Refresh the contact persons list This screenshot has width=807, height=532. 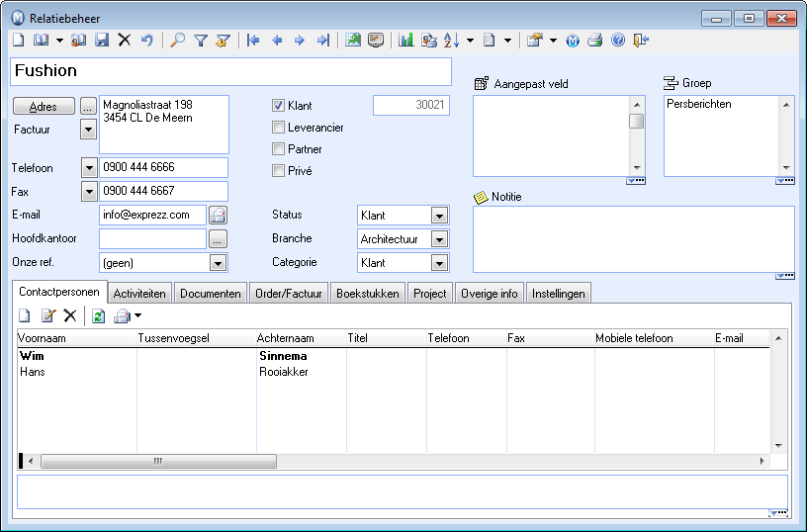[99, 315]
